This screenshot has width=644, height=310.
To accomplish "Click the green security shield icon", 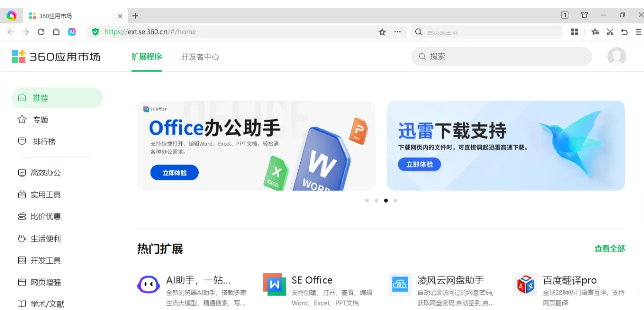I will pos(95,32).
